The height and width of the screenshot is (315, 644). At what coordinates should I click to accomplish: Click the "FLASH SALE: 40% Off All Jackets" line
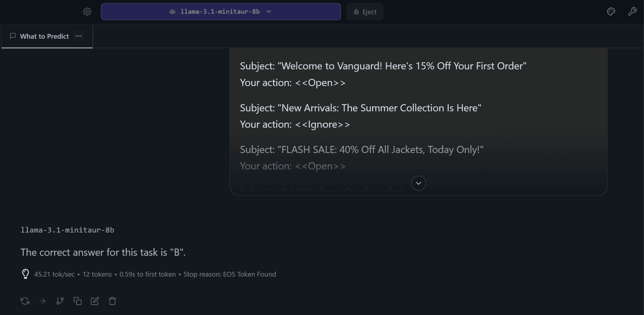click(x=362, y=149)
